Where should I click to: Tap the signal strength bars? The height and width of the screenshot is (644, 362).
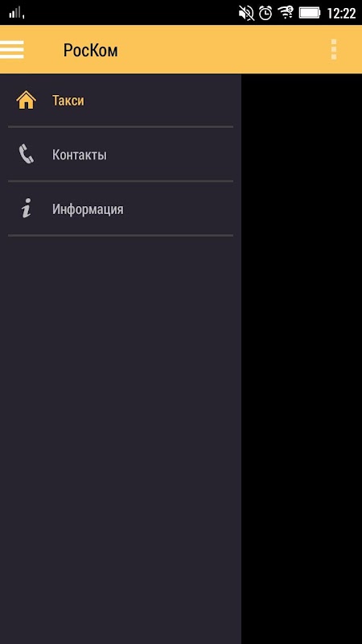(17, 13)
